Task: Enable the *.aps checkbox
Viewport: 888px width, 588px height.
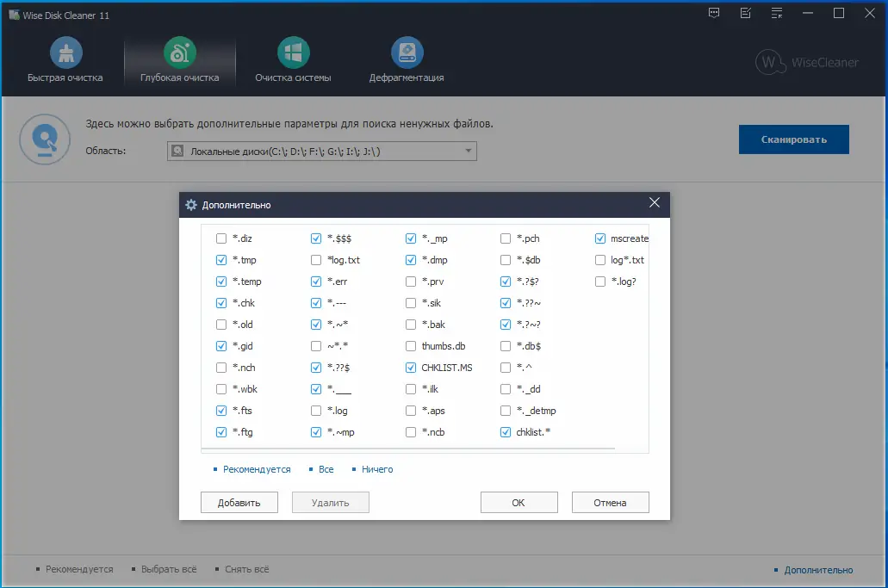Action: tap(411, 411)
